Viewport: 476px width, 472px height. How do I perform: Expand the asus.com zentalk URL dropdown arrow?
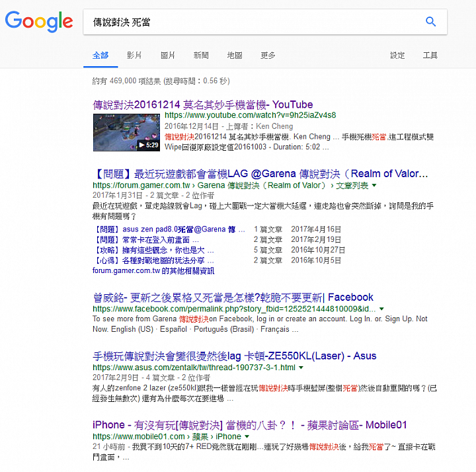(301, 368)
